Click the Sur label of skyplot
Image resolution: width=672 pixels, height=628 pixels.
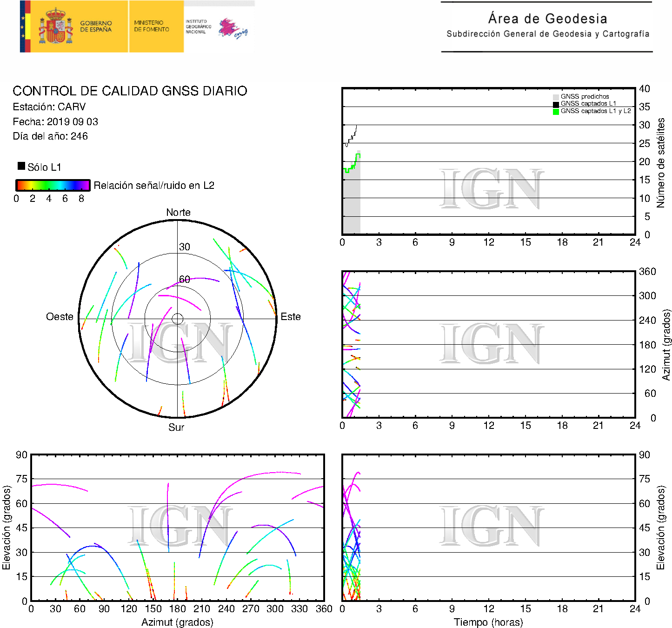pyautogui.click(x=176, y=427)
